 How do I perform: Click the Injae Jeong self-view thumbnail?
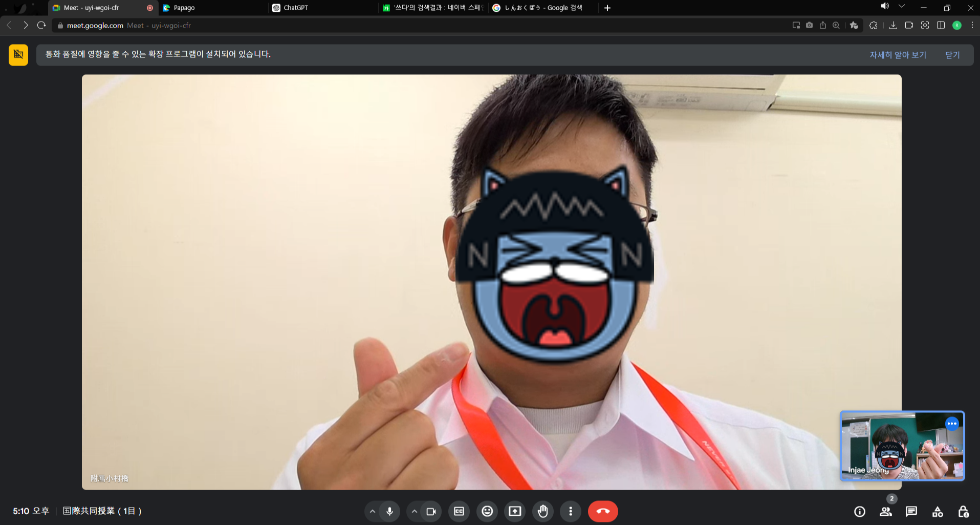click(x=902, y=446)
